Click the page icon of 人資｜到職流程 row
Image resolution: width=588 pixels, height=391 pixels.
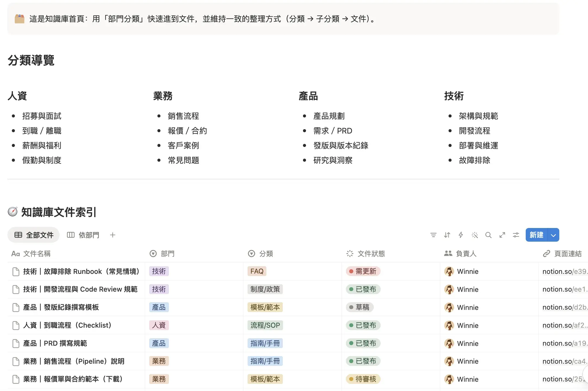16,325
